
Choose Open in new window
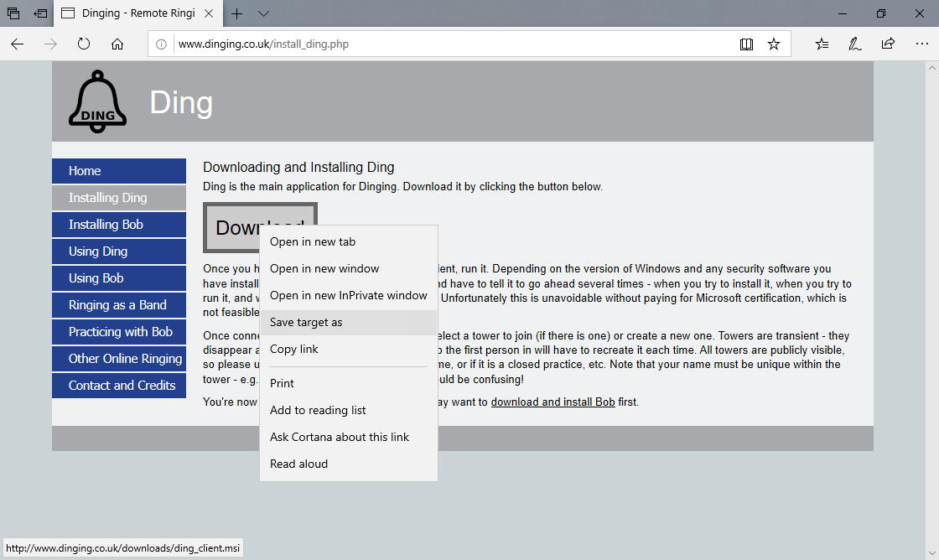pos(349,269)
